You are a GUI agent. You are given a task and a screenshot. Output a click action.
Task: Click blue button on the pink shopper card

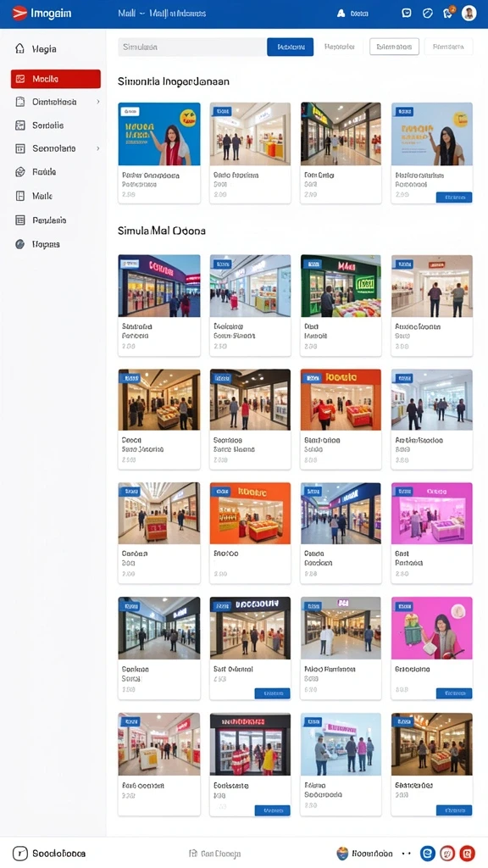(454, 693)
